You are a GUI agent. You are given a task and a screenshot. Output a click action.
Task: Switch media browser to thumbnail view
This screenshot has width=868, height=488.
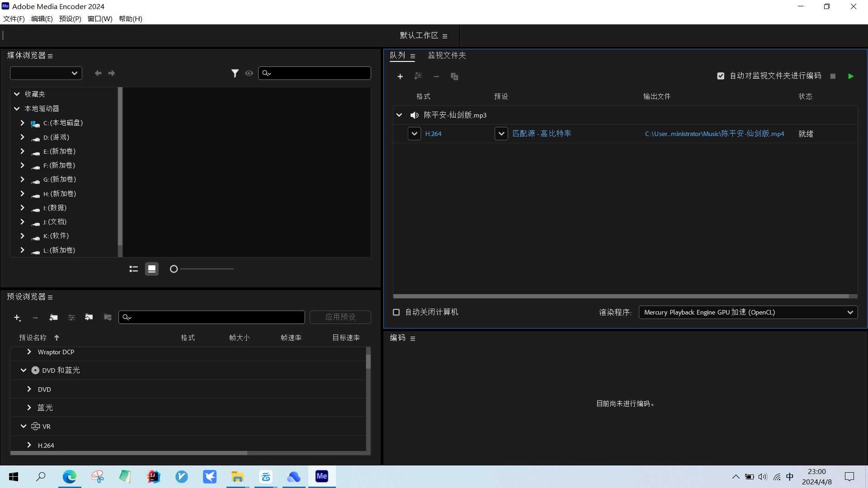pyautogui.click(x=152, y=269)
